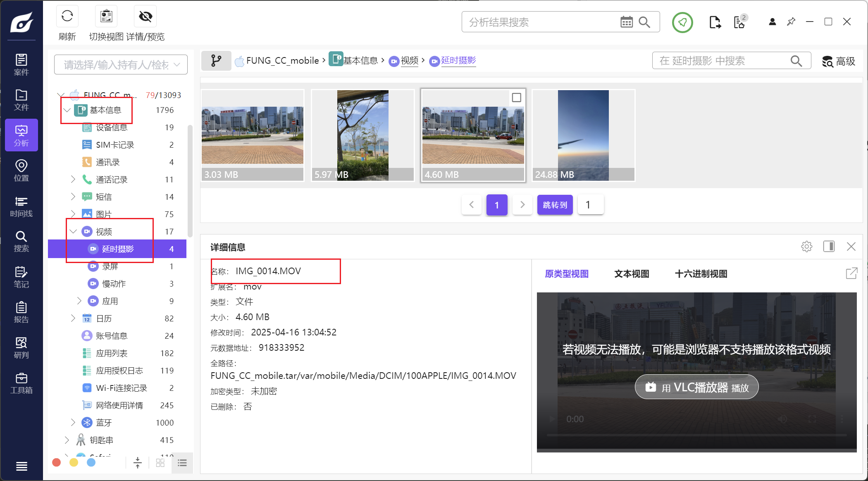
Task: Collapse the 视频 tree node
Action: tap(73, 232)
